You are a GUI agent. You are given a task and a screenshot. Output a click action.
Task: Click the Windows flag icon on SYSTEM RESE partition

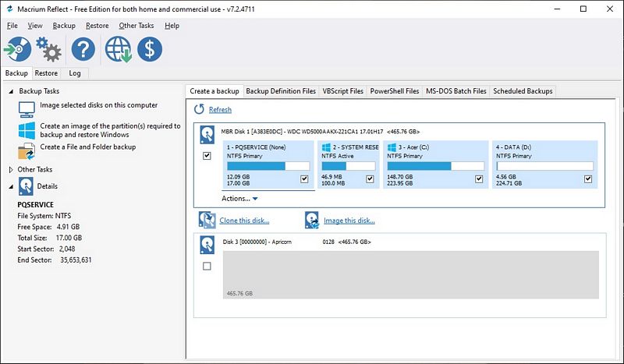pyautogui.click(x=326, y=147)
